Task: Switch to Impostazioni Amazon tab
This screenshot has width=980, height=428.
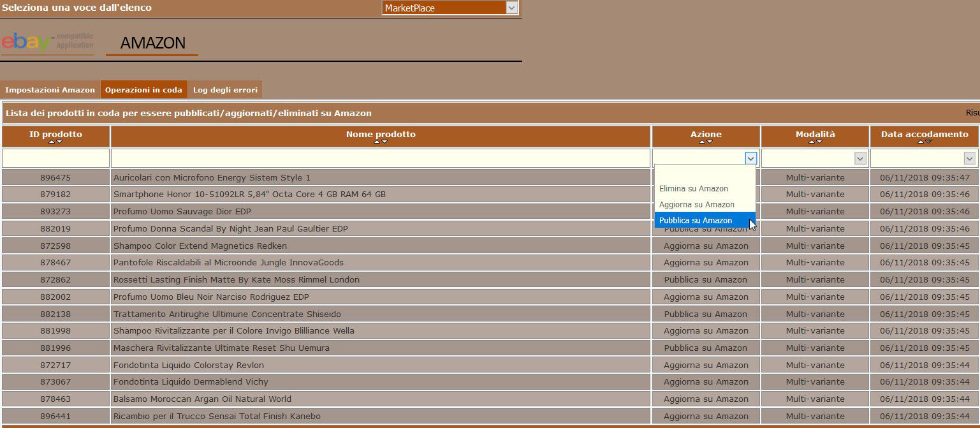Action: point(50,90)
